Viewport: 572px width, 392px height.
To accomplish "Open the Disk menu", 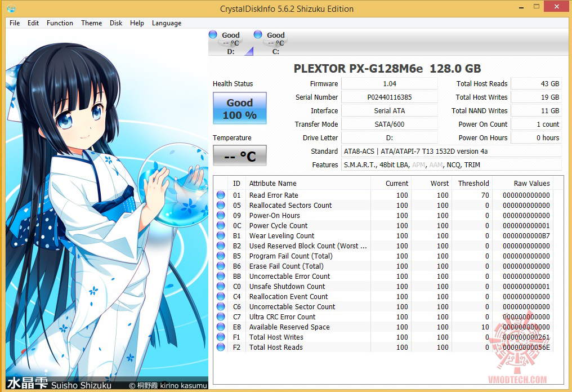I will [116, 23].
